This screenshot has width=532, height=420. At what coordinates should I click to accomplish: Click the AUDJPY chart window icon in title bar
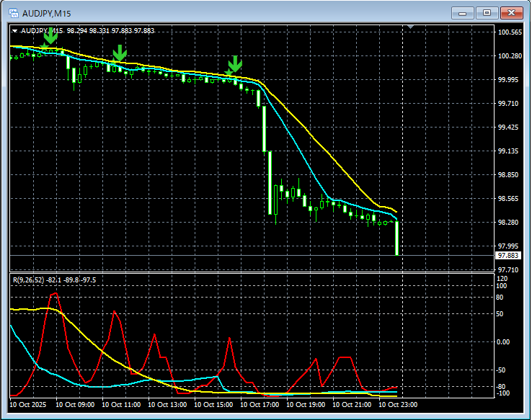(13, 12)
